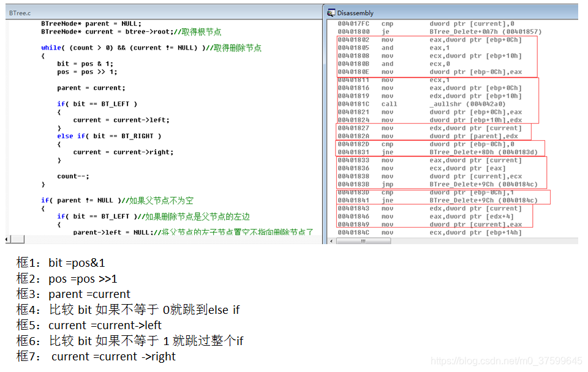The width and height of the screenshot is (588, 372).
Task: Click disassembly line 0040182A mov [parent],edx
Action: 428,136
